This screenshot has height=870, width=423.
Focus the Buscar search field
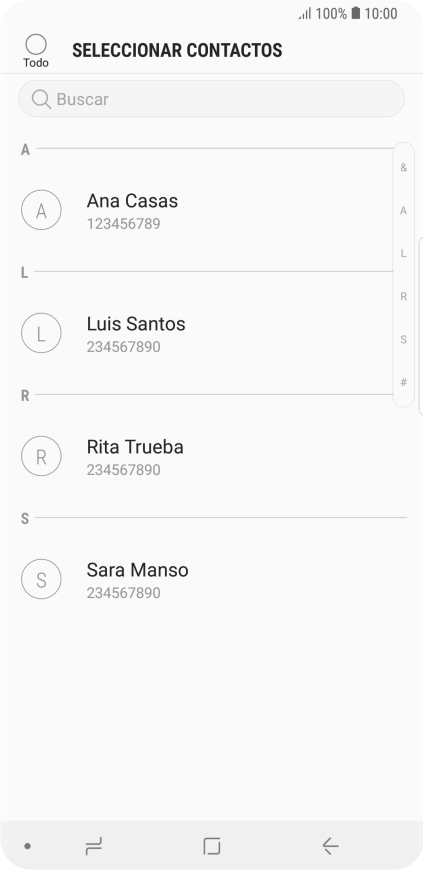point(212,99)
